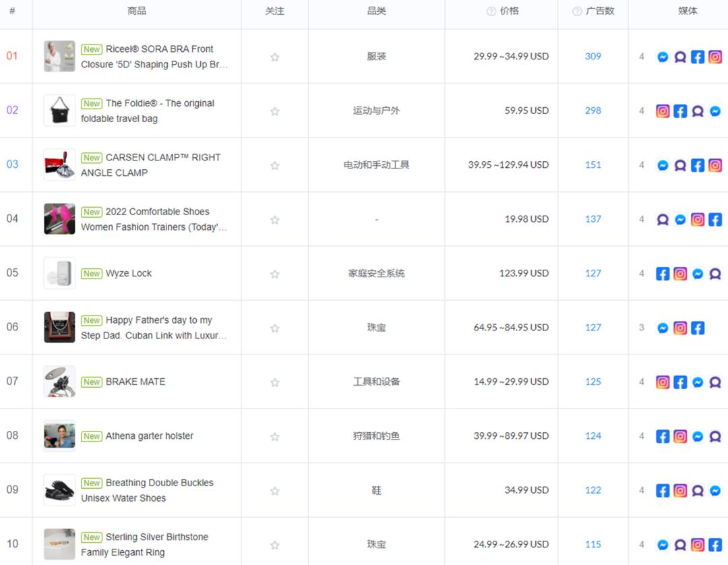Open the BRAKE MATE product title

[135, 382]
